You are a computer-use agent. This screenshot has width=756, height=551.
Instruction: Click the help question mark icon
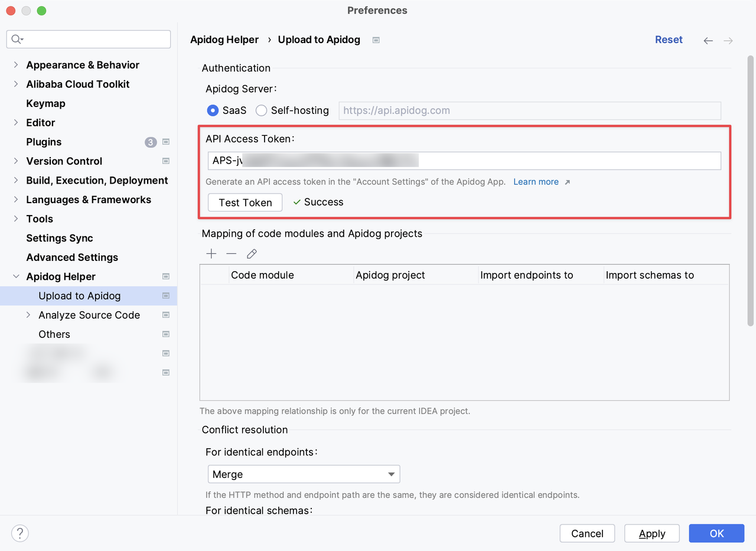20,533
